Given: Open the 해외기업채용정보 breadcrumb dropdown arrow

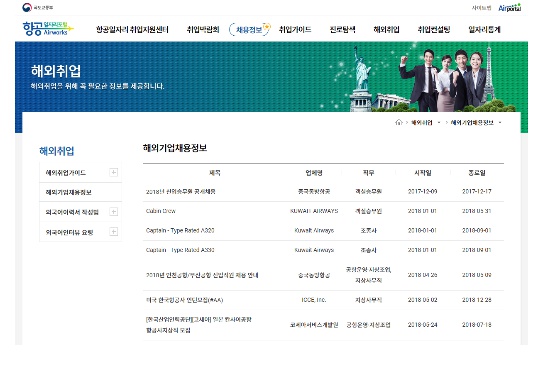Looking at the screenshot, I should [x=500, y=123].
